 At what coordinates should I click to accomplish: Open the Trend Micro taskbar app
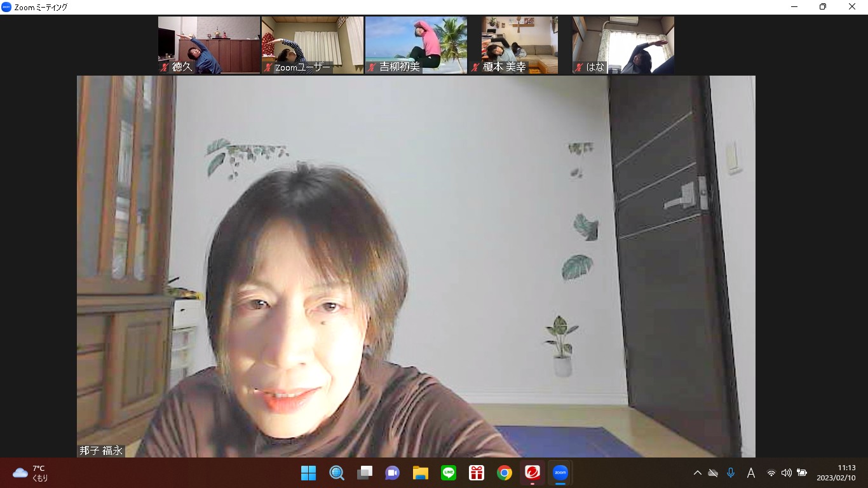click(532, 473)
